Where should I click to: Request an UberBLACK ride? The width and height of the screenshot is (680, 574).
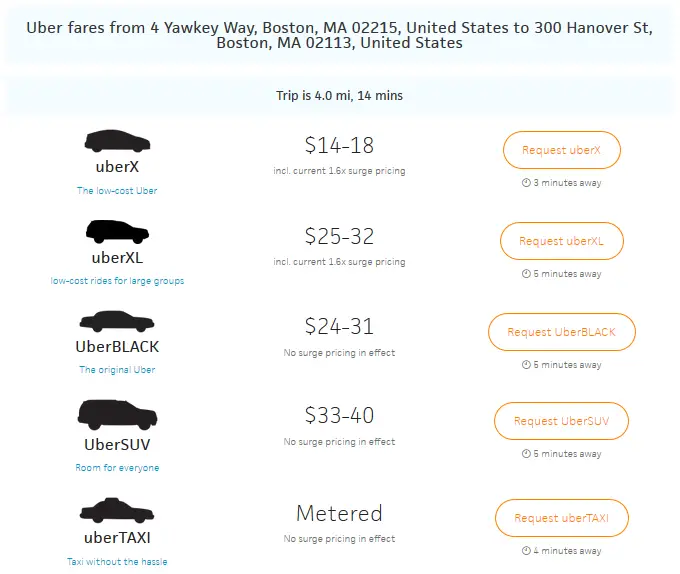(x=561, y=332)
